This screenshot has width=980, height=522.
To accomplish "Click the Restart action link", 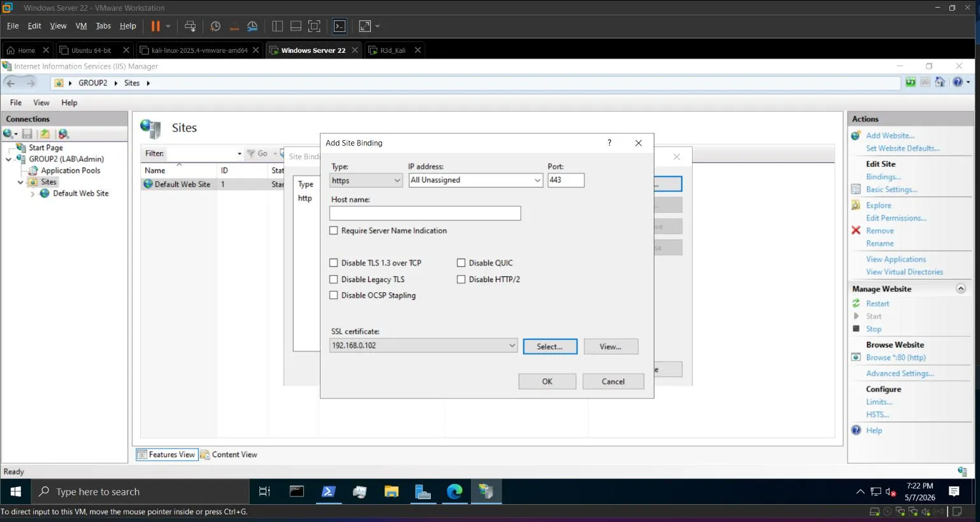I will [x=877, y=304].
